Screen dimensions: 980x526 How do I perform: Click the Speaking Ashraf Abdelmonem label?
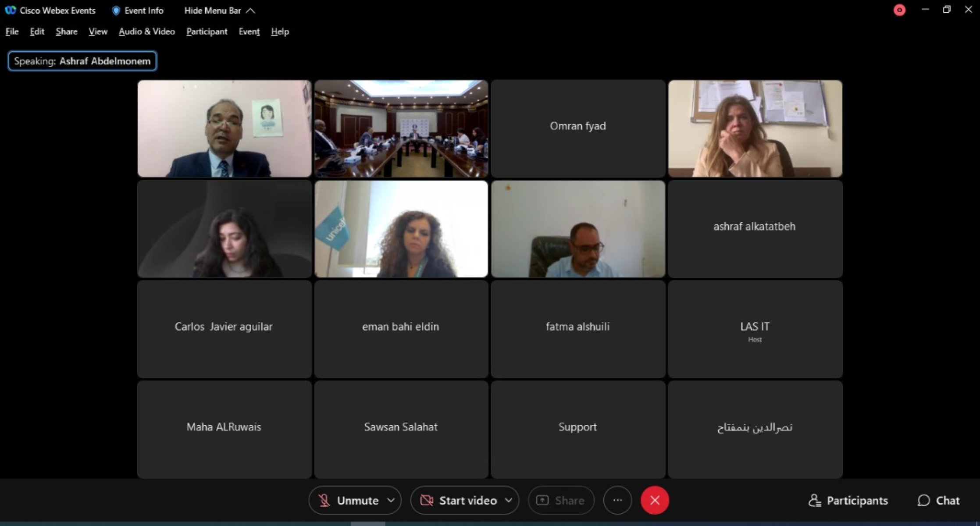point(82,61)
